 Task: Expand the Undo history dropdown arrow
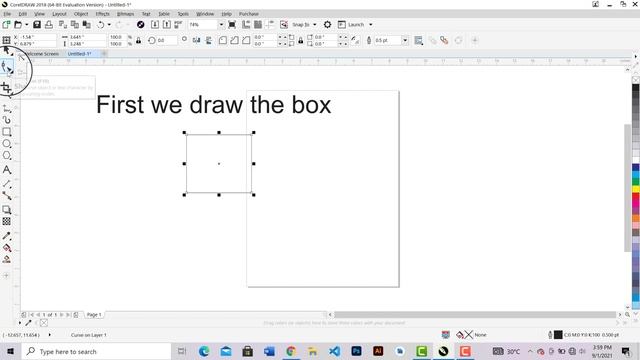point(109,24)
